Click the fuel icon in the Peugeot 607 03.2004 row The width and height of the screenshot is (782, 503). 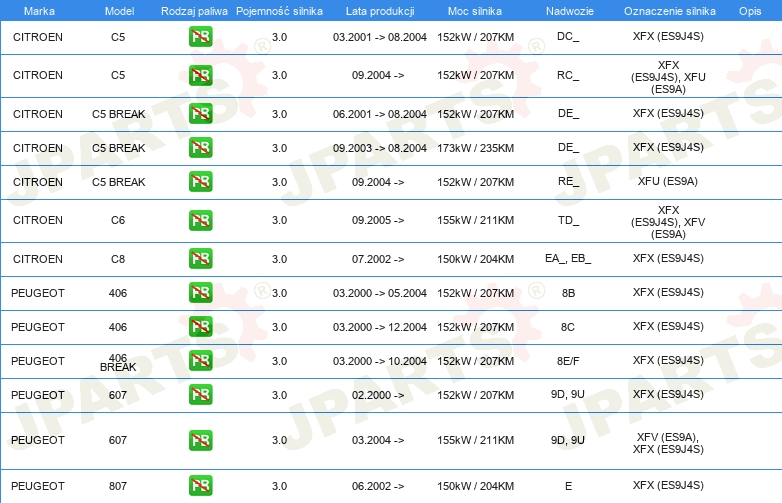click(x=200, y=440)
